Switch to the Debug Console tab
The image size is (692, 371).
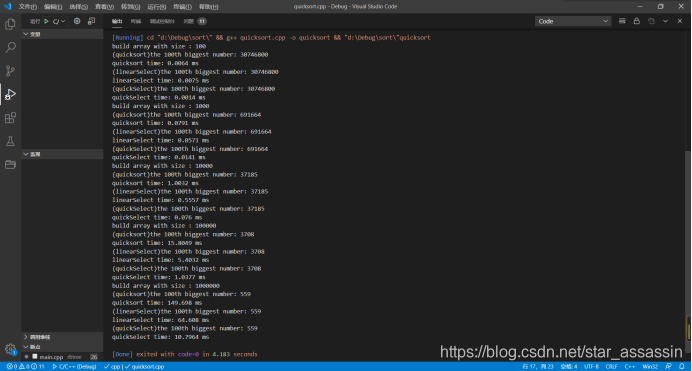pyautogui.click(x=162, y=21)
